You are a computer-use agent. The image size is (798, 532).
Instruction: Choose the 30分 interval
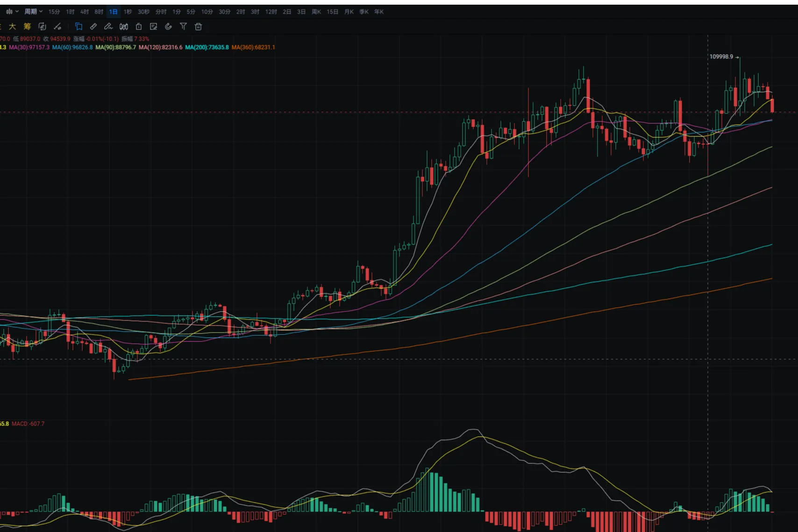tap(225, 12)
